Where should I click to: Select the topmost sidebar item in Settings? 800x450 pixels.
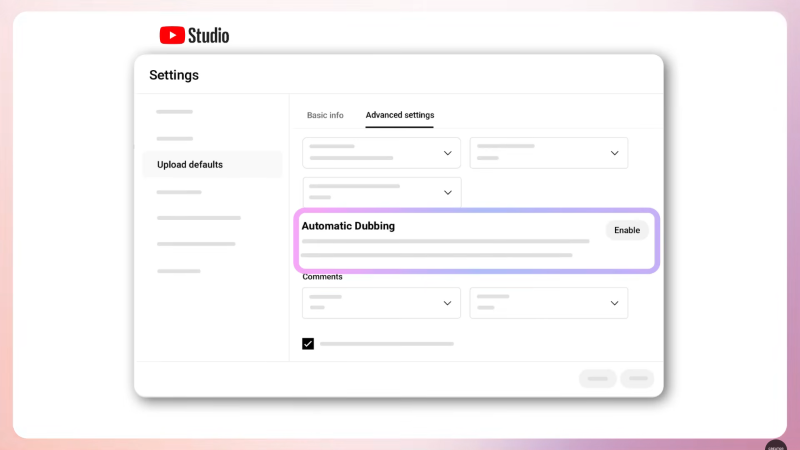[x=175, y=111]
